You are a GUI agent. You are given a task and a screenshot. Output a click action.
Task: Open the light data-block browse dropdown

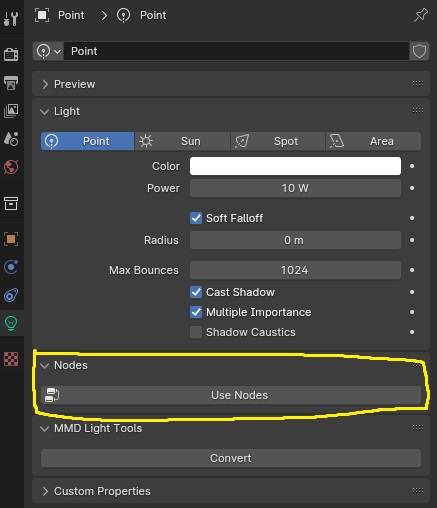[48, 51]
